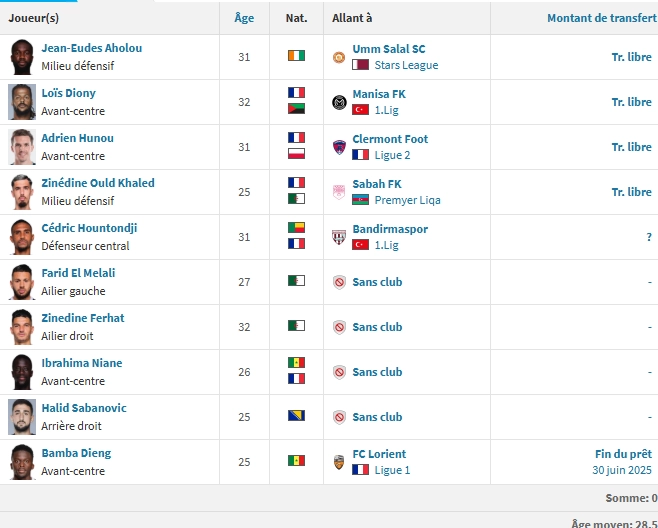Click the Turkish flag beside 1.Lig under Manisa FK
Viewport: 658px width, 528px height.
(x=360, y=110)
